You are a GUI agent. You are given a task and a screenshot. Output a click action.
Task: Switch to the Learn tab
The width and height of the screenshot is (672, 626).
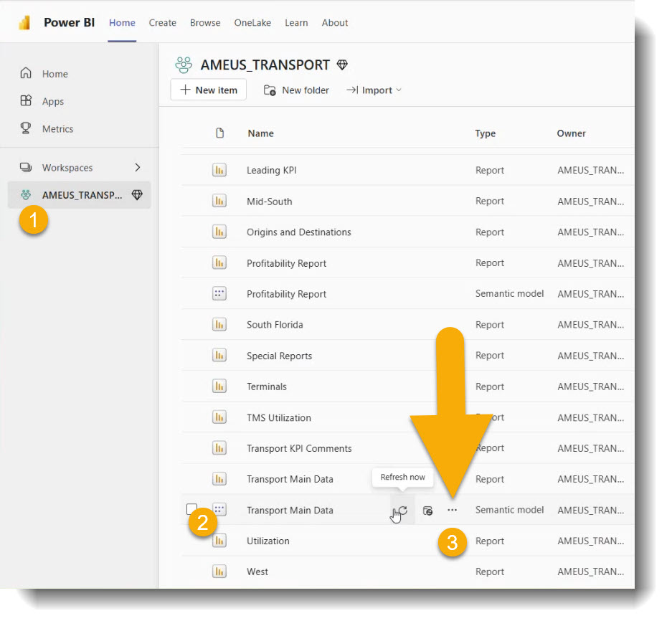tap(297, 23)
